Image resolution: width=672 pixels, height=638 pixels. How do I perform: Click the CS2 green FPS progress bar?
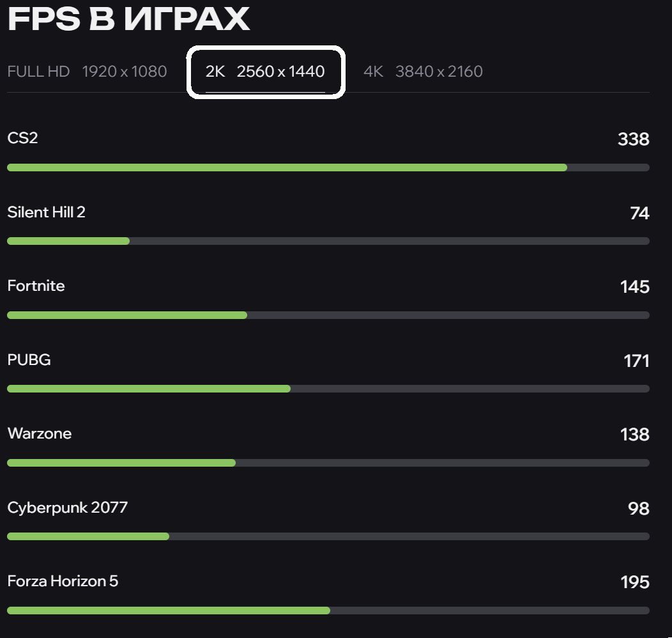coord(287,167)
